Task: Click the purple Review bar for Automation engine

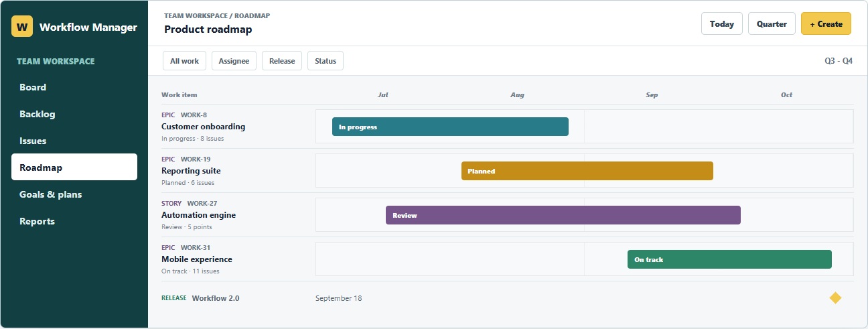Action: (563, 215)
